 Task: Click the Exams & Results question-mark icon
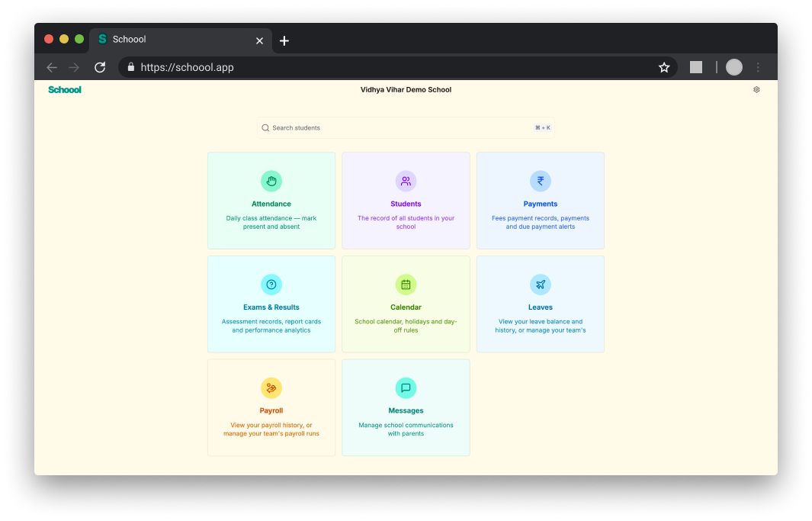tap(271, 285)
